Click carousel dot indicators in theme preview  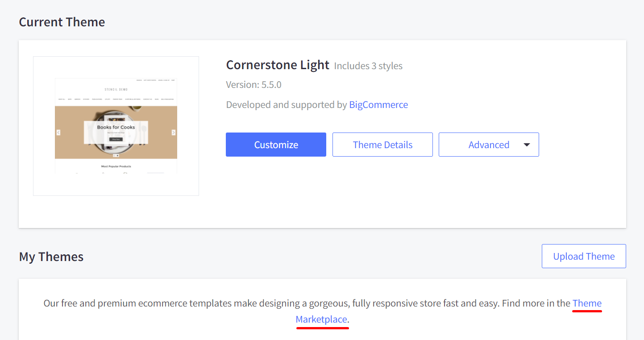point(116,155)
